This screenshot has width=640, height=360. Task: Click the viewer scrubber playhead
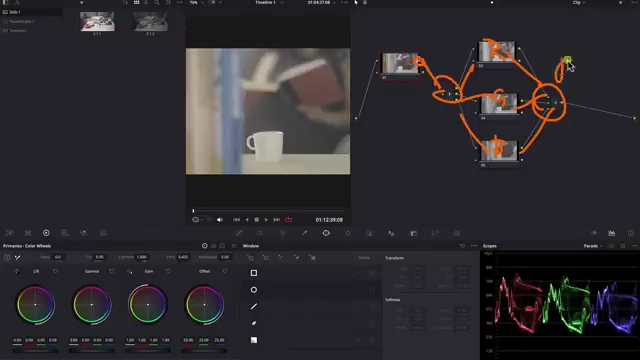[x=193, y=211]
